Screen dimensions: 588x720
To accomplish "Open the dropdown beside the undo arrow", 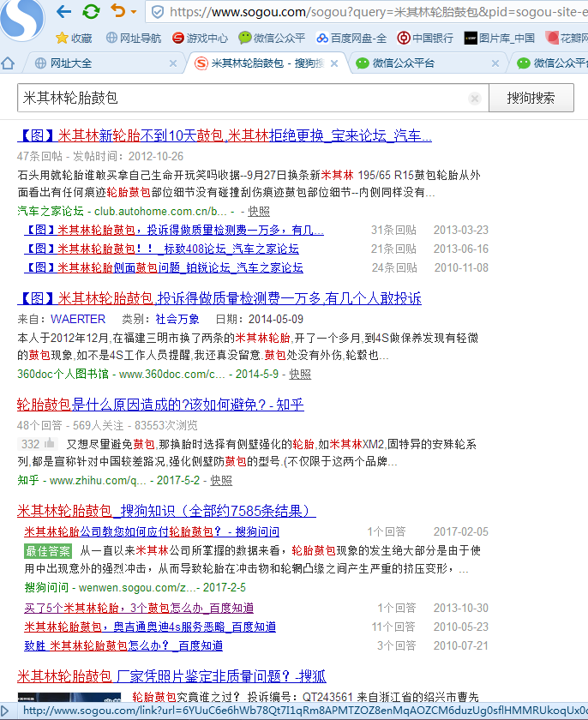I will pyautogui.click(x=134, y=12).
